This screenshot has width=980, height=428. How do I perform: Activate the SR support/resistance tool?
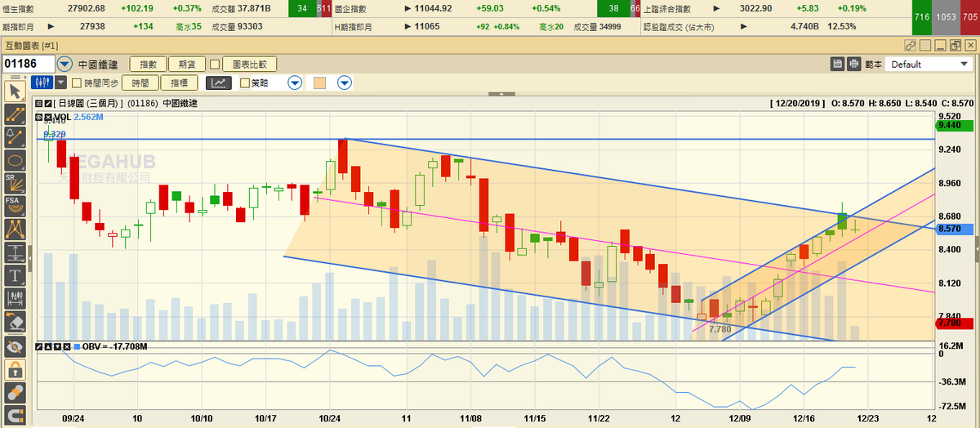(x=14, y=183)
